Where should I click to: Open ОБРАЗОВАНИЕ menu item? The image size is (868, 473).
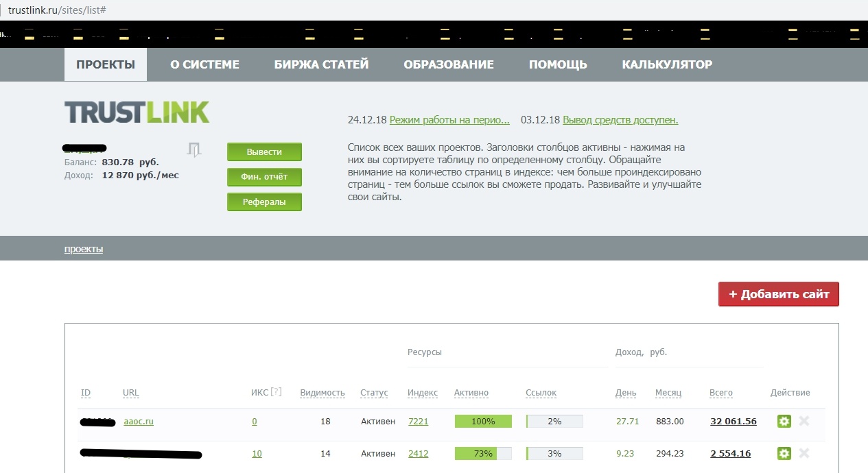click(449, 64)
